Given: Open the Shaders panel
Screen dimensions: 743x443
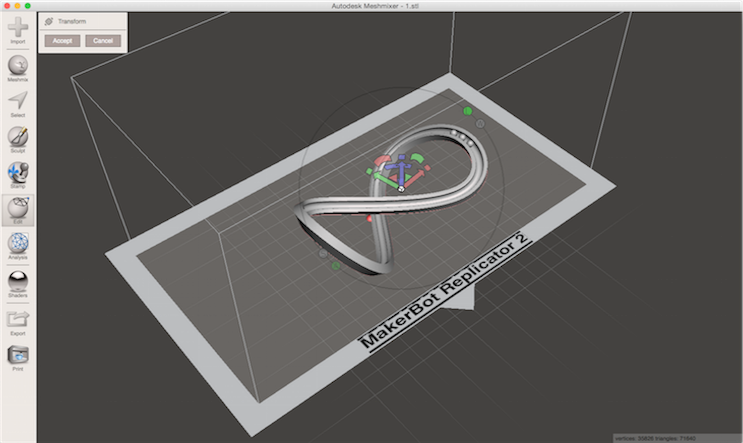Looking at the screenshot, I should point(18,284).
